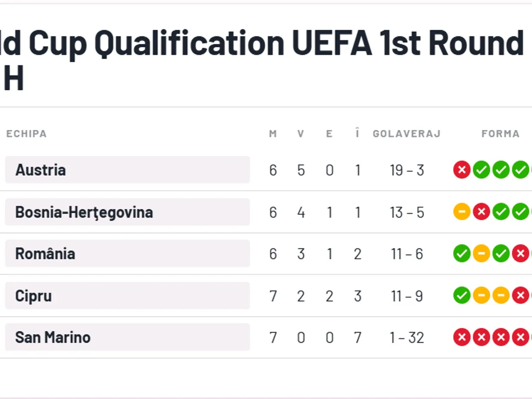Click Austria's first green win icon

(x=481, y=170)
